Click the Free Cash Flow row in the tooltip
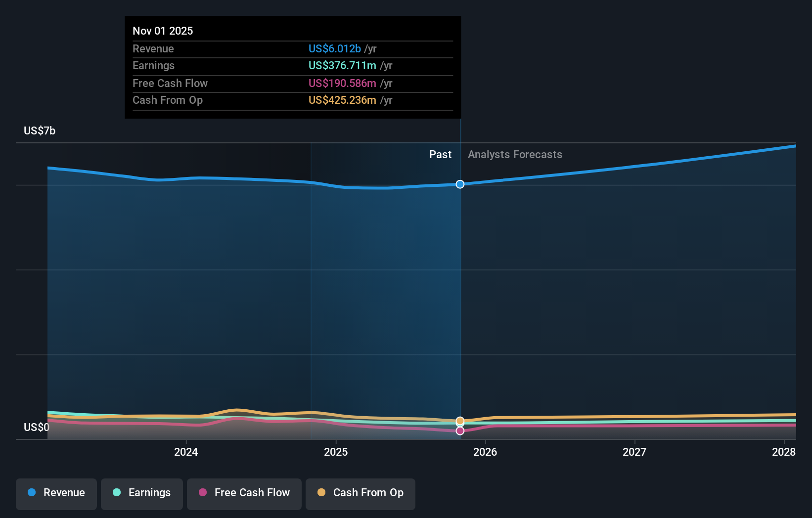This screenshot has width=812, height=518. [170, 83]
